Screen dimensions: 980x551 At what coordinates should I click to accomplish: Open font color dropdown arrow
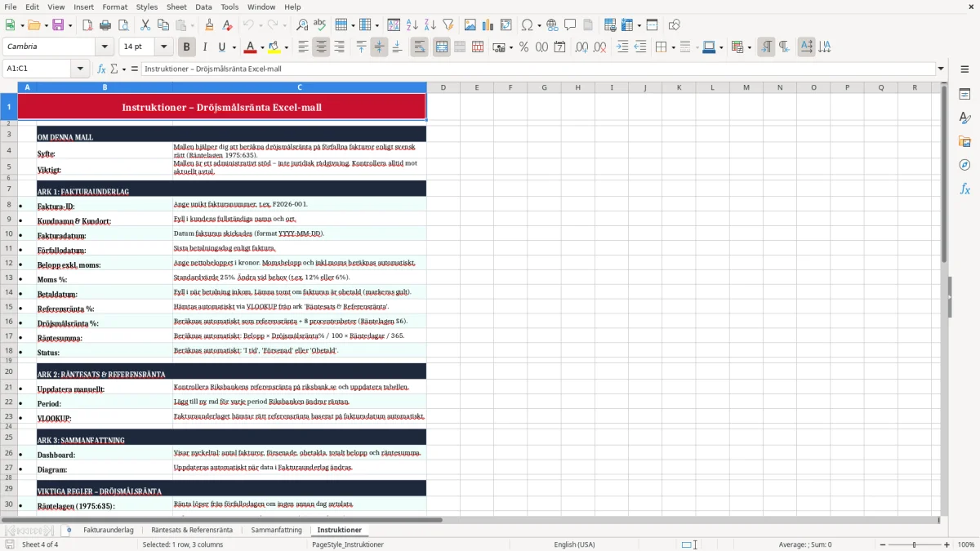point(261,47)
